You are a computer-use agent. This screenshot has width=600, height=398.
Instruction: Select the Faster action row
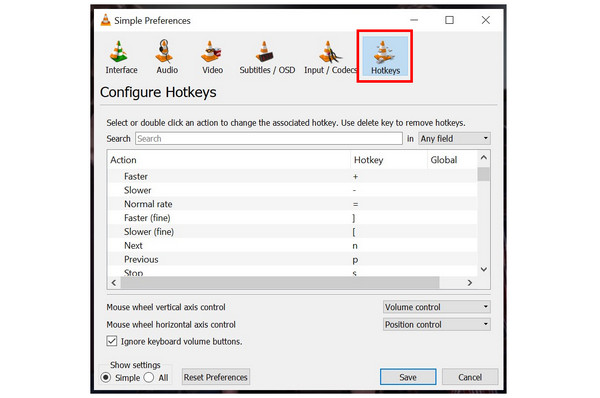point(293,176)
